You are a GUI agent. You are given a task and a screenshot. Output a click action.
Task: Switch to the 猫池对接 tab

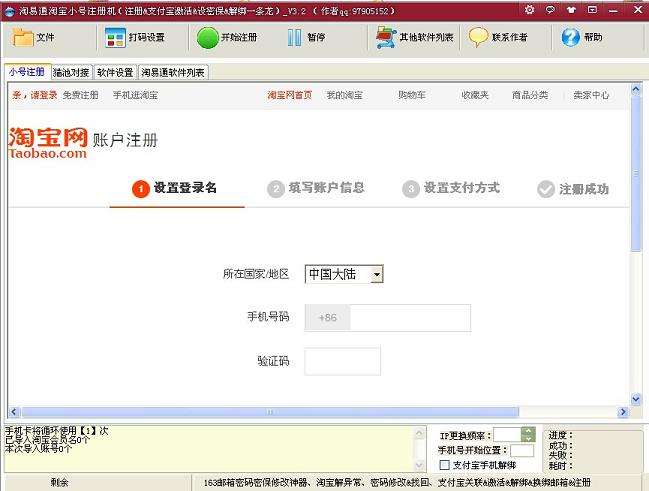[x=71, y=73]
